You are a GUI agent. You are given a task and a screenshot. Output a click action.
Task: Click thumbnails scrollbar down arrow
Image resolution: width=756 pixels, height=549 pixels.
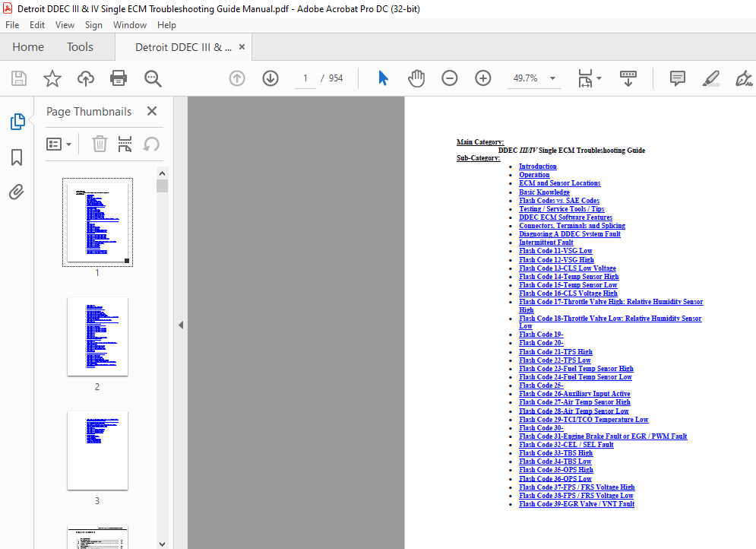[x=163, y=544]
